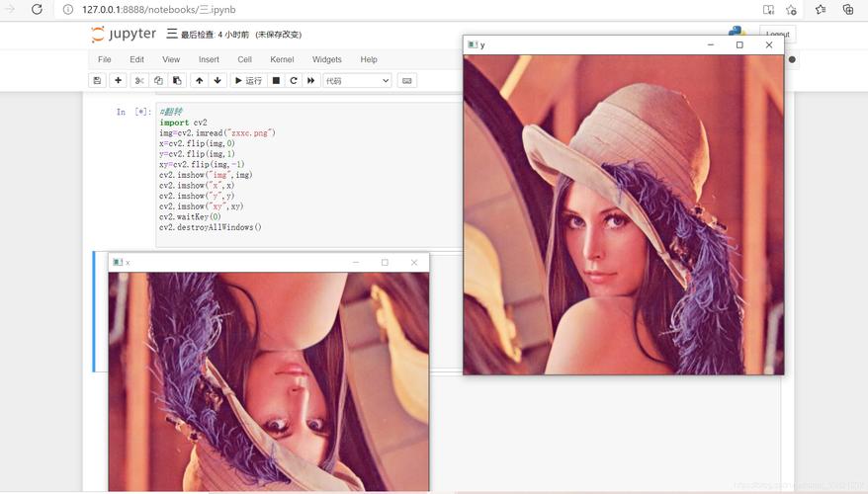
Task: Reload the page in browser
Action: point(37,10)
